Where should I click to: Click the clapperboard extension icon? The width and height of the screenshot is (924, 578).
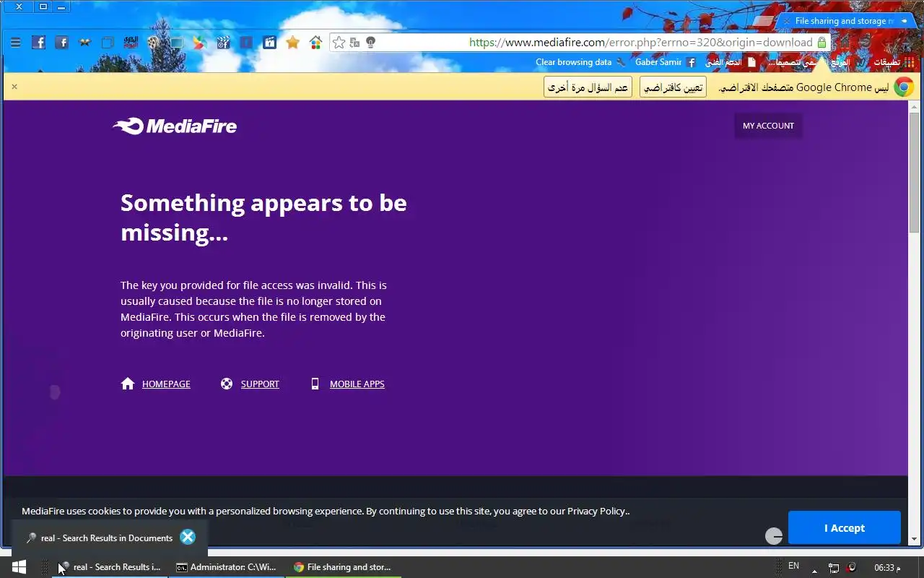[x=223, y=43]
